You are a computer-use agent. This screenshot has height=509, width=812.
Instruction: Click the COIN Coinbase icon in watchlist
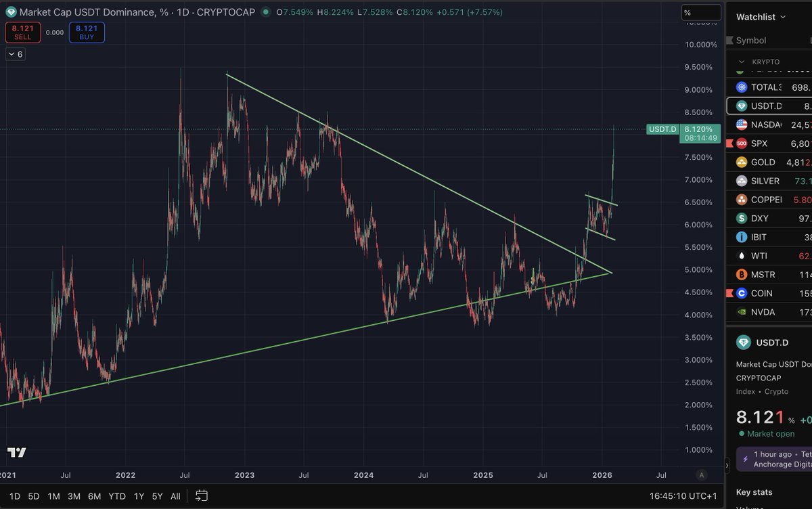(x=741, y=293)
